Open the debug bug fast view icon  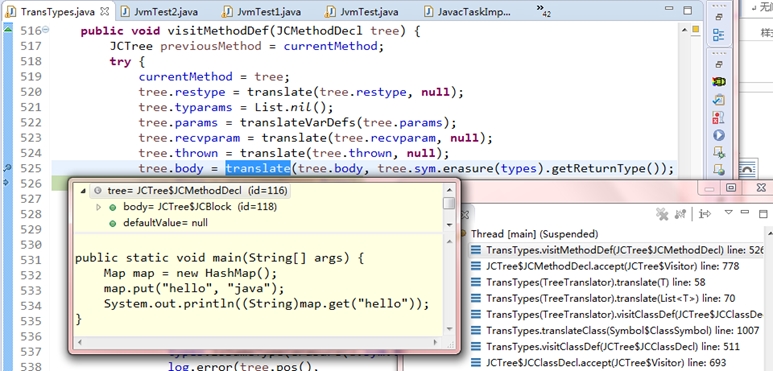pyautogui.click(x=719, y=81)
